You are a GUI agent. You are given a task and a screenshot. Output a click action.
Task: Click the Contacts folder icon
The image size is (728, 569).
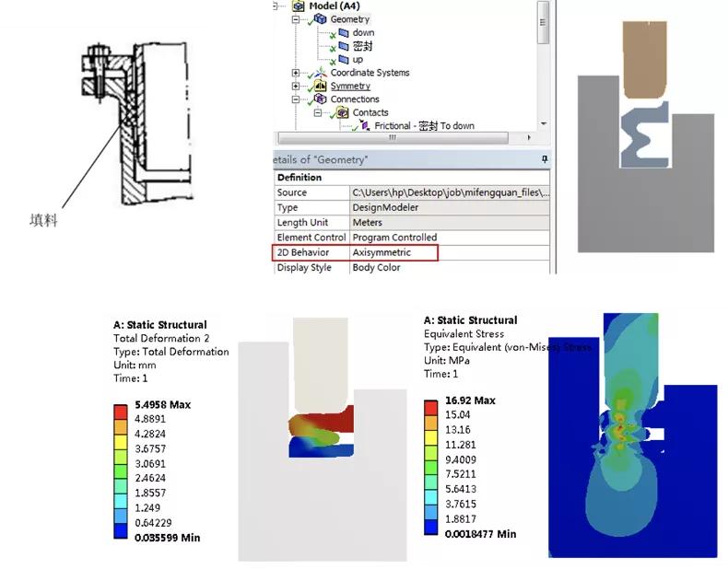pos(343,112)
